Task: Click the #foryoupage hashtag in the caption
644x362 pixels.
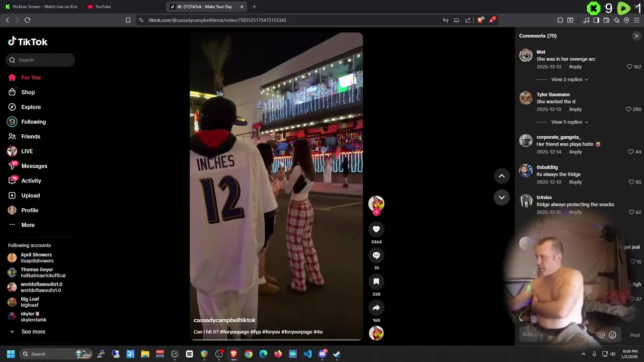Action: [234, 332]
